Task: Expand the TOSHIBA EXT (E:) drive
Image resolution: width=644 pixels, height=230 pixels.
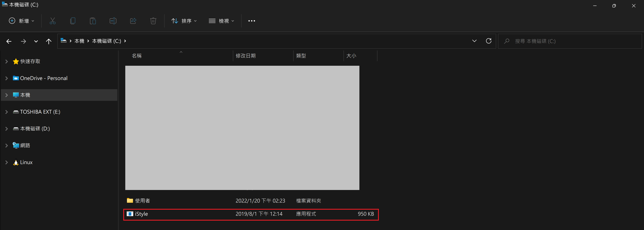Action: pyautogui.click(x=7, y=112)
